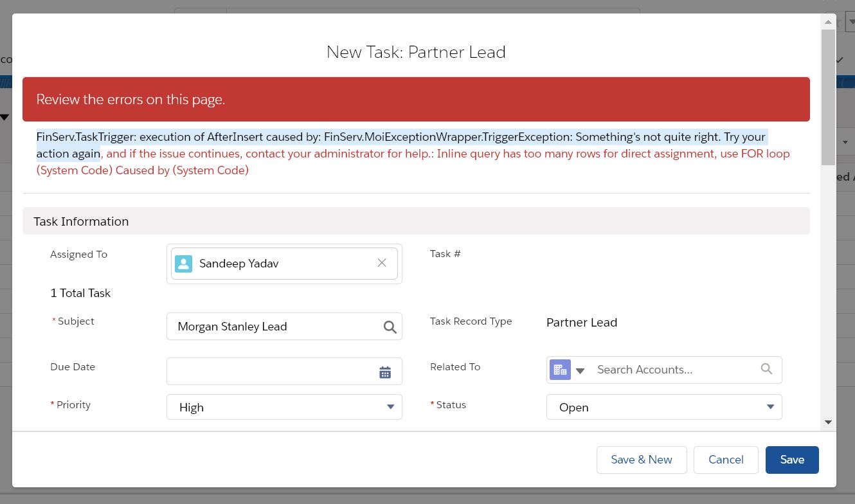855x504 pixels.
Task: Cancel the new task dialog
Action: click(x=726, y=460)
